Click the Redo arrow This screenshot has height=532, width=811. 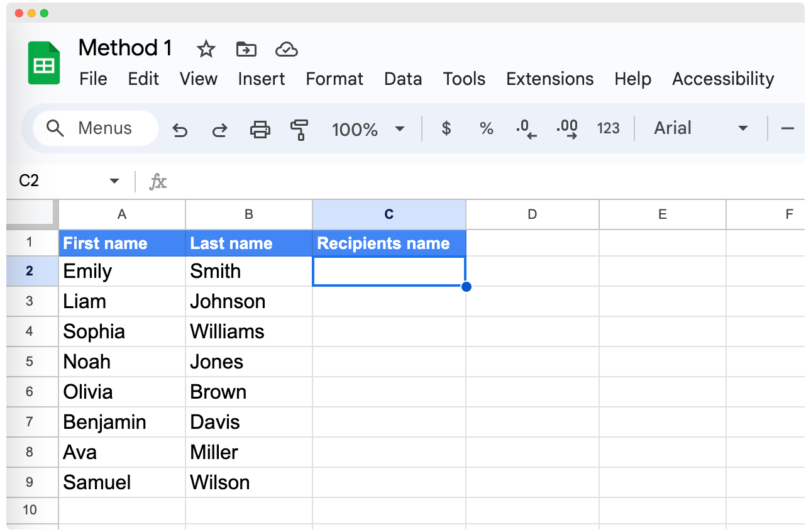(x=219, y=130)
